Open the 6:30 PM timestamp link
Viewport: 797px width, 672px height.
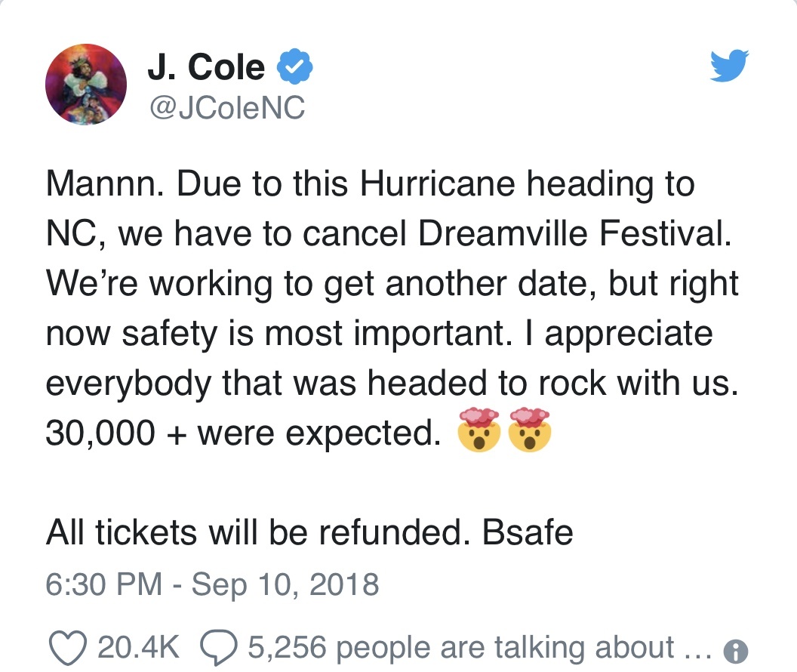click(104, 584)
